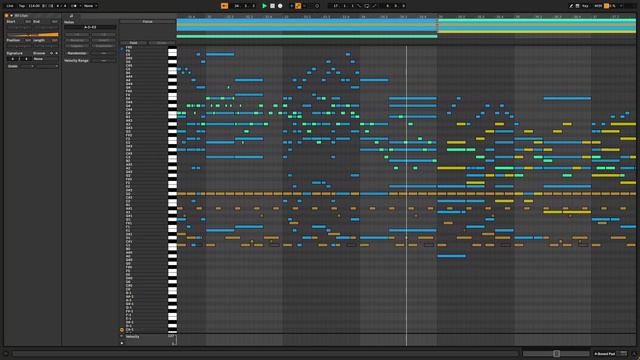Start playback with the green Play button
The image size is (640, 360).
tap(264, 6)
